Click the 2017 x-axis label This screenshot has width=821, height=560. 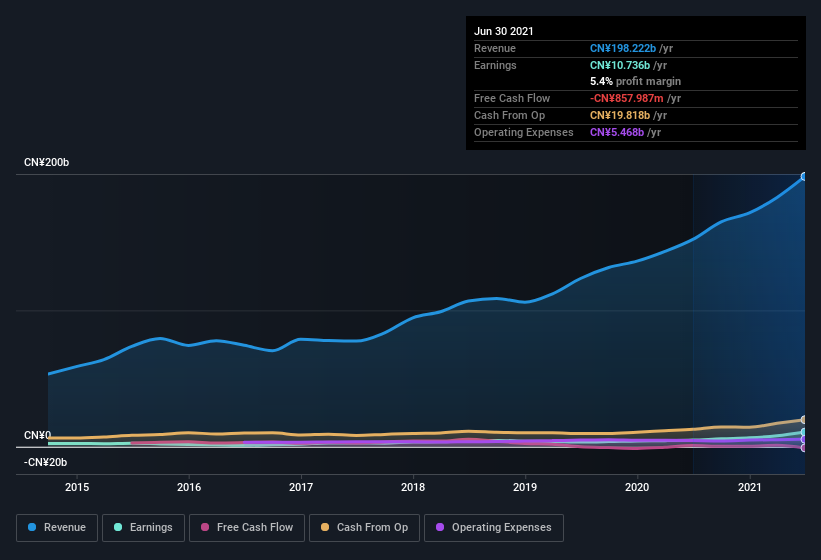[x=301, y=487]
